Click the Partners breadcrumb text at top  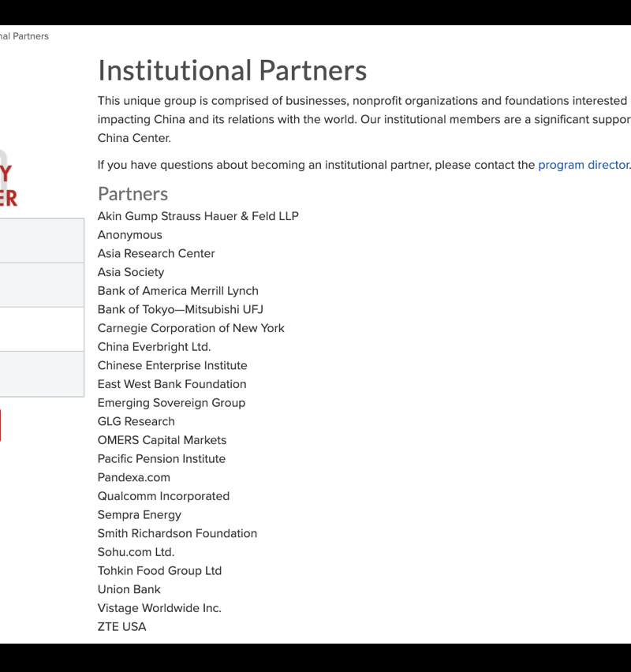24,36
